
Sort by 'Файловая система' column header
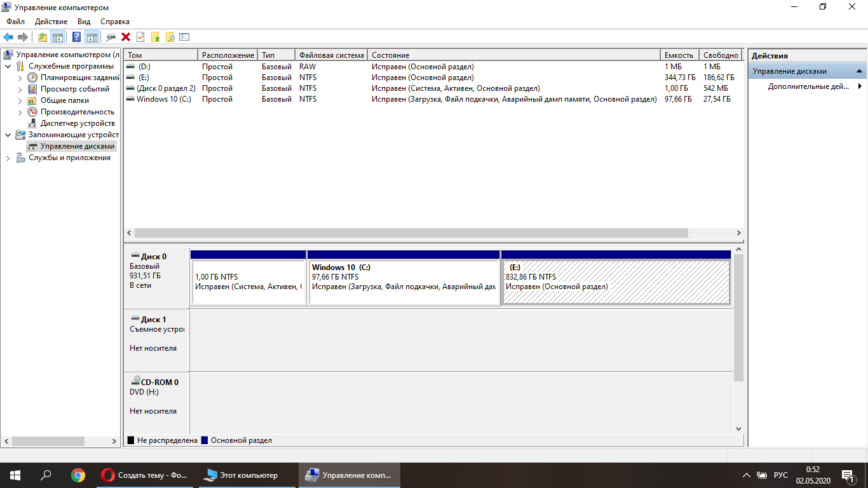tap(332, 55)
